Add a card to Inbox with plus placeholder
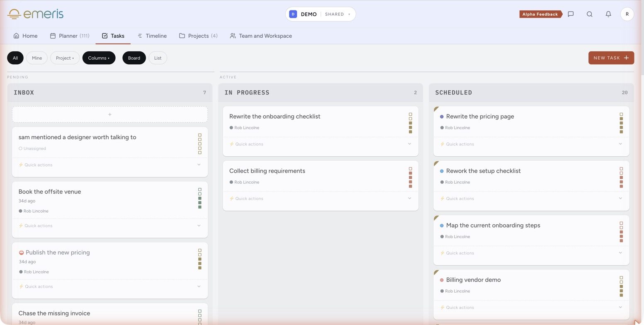 109,114
